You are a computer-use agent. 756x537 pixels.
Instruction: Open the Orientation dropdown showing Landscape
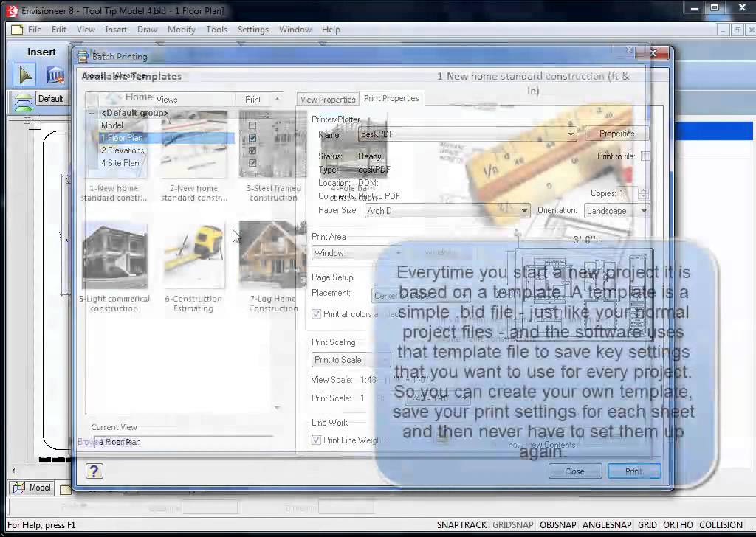tap(616, 210)
